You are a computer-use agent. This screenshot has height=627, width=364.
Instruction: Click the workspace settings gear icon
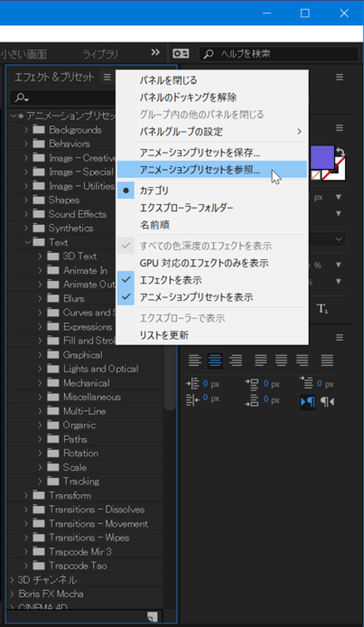180,53
